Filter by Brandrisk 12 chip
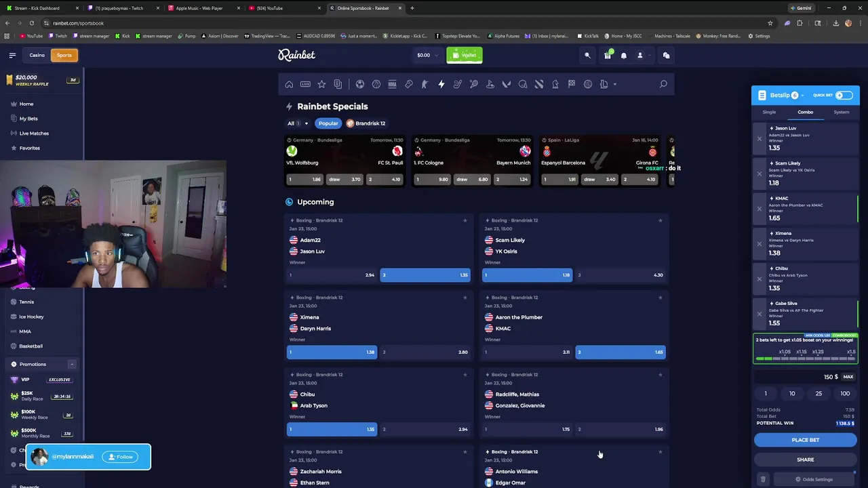Screen dimensions: 868x488 (x=366, y=123)
